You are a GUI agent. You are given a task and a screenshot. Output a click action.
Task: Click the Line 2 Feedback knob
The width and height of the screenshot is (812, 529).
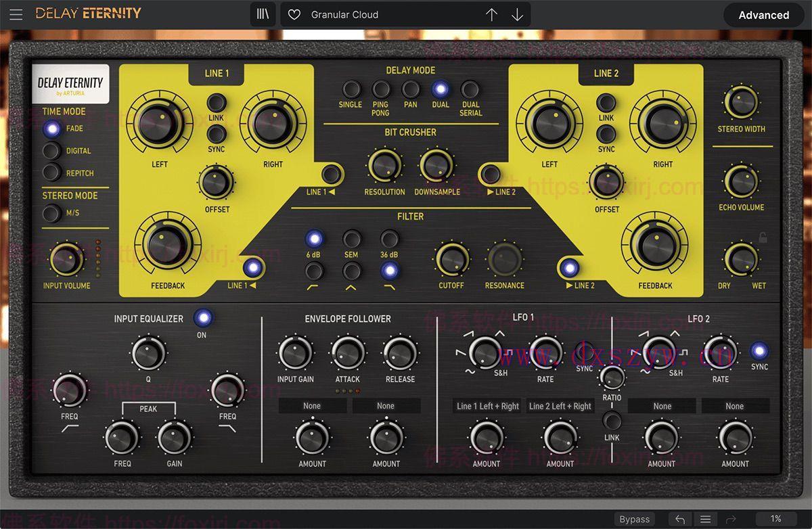click(x=655, y=246)
